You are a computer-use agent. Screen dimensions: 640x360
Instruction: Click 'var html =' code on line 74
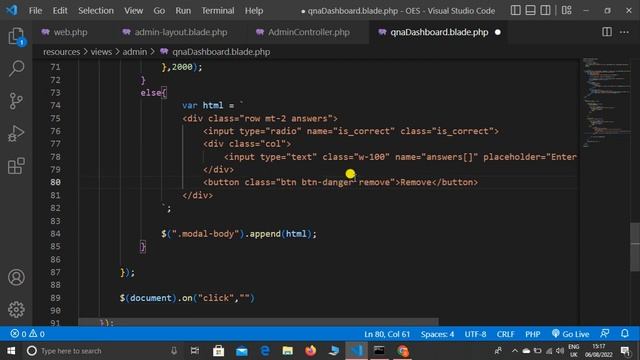[208, 105]
